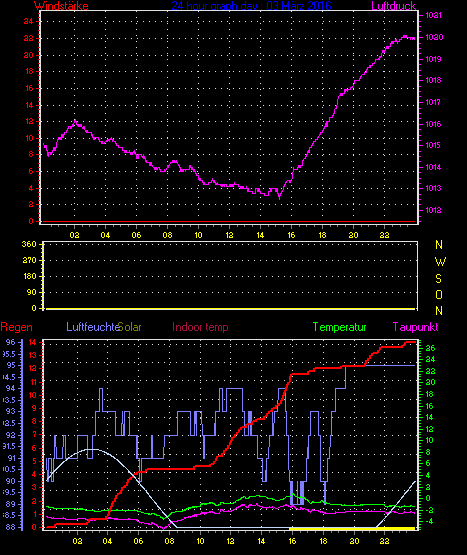The height and width of the screenshot is (555, 467).
Task: Click the 1015 pressure axis value
Action: click(x=433, y=145)
